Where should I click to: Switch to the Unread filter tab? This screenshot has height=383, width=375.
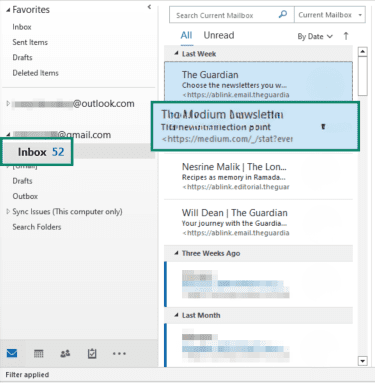(x=219, y=35)
